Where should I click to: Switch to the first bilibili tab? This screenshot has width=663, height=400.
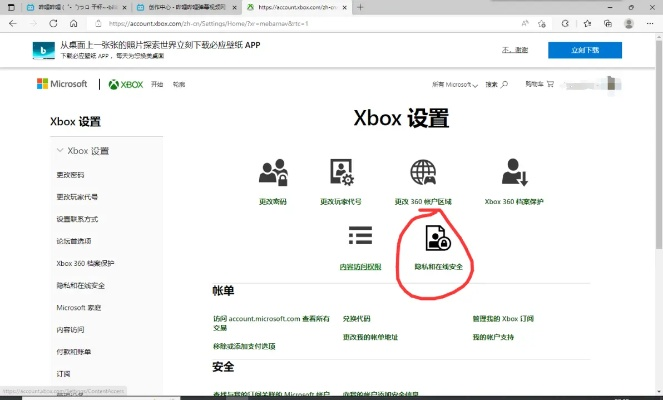tap(76, 8)
